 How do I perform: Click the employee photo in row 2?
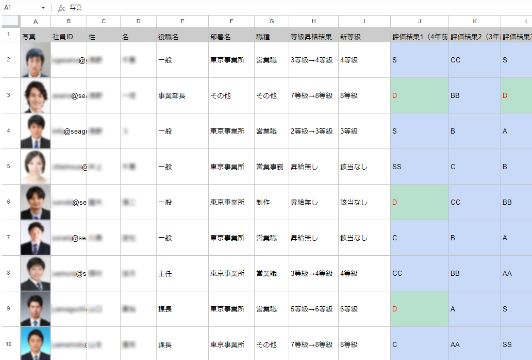(35, 60)
